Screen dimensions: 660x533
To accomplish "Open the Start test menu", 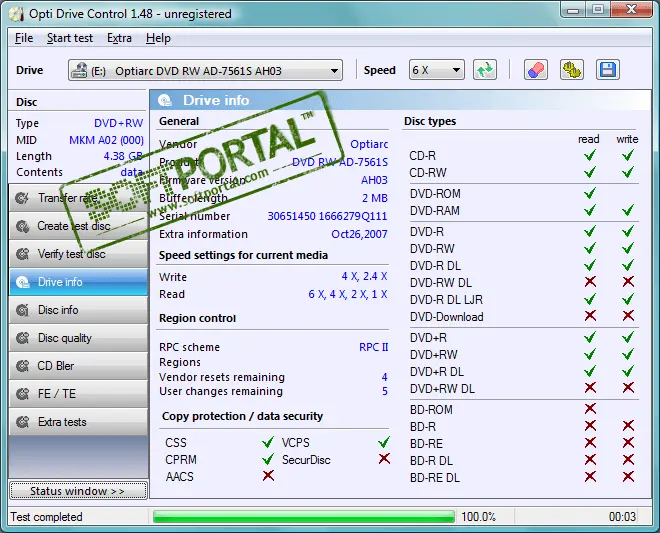I will 70,38.
